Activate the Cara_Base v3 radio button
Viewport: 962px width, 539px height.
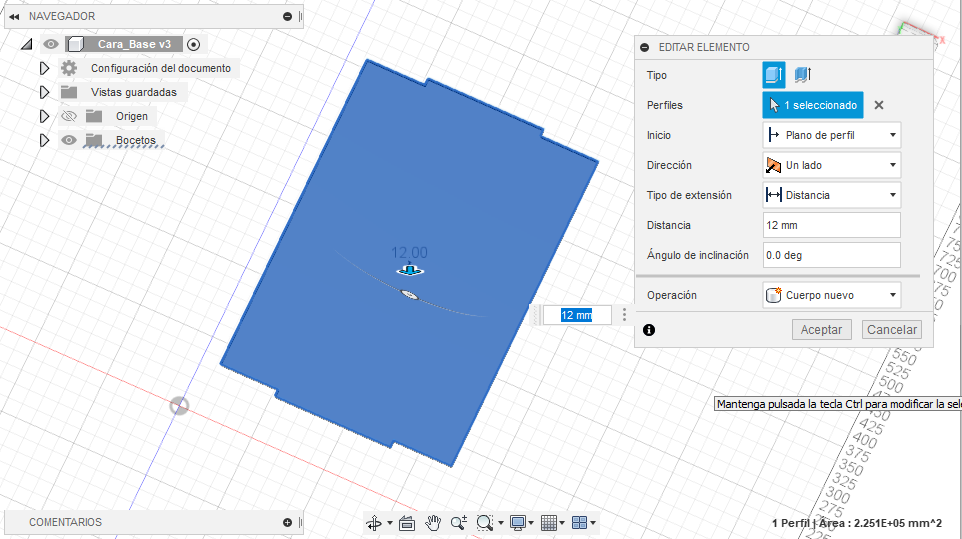(193, 44)
